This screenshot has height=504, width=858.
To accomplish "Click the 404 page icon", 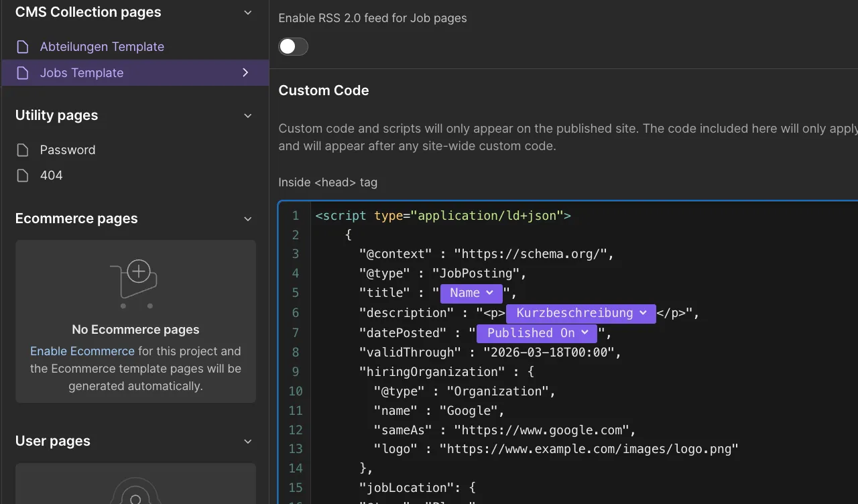I will click(x=23, y=176).
